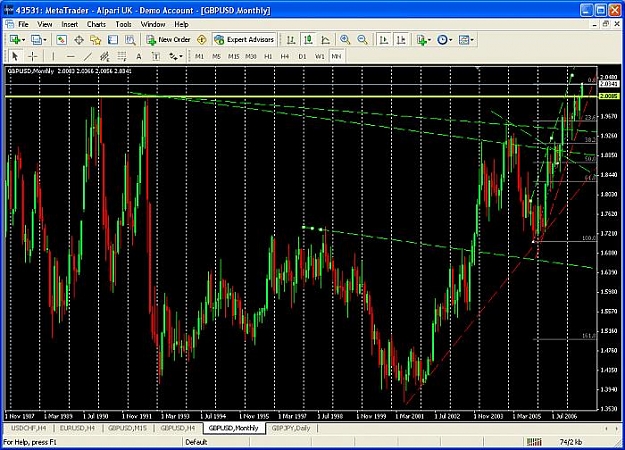Switch to the W1 timeframe
The width and height of the screenshot is (625, 450).
coord(320,57)
